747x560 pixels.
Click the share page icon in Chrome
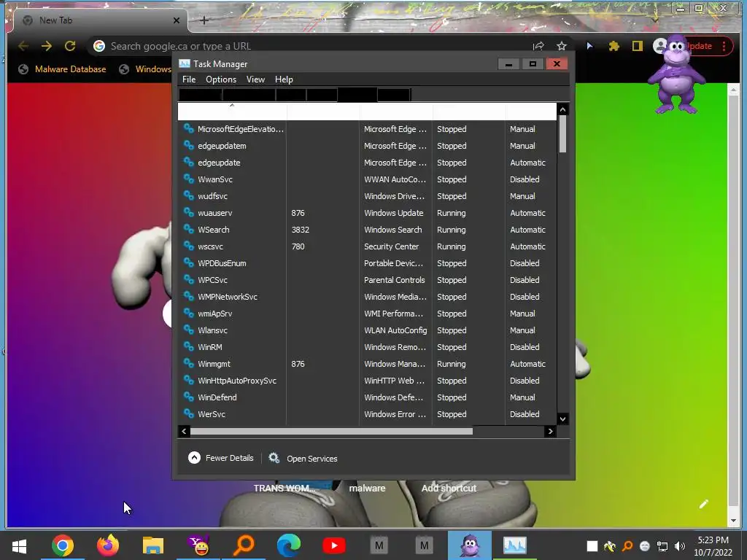(538, 46)
